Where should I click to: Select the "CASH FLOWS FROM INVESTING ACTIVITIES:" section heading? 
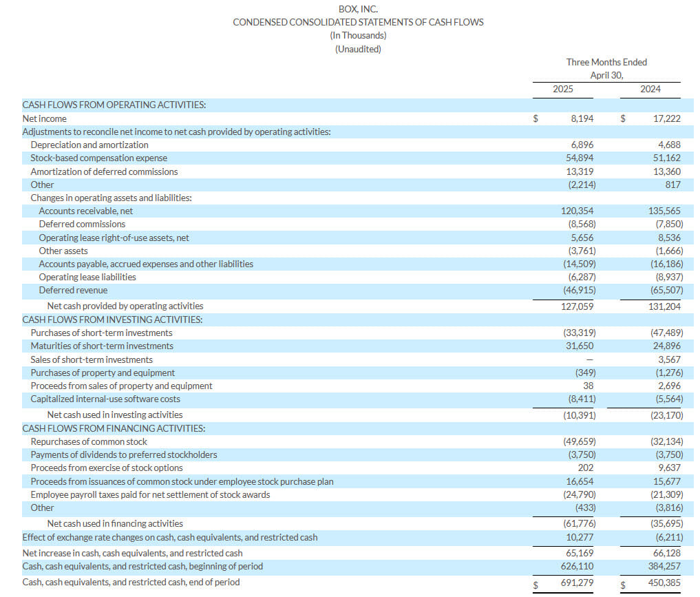coord(112,320)
